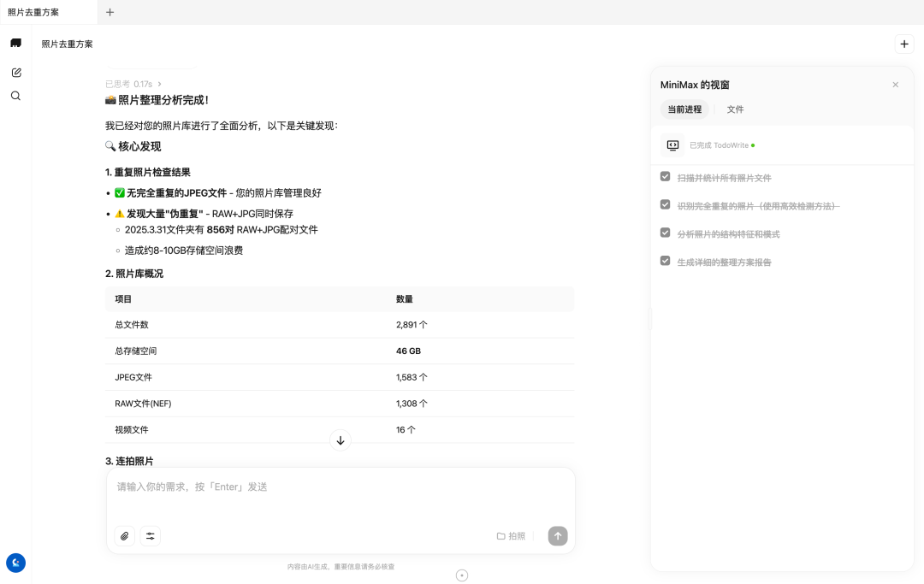Start a new chat via the compose icon

point(15,72)
